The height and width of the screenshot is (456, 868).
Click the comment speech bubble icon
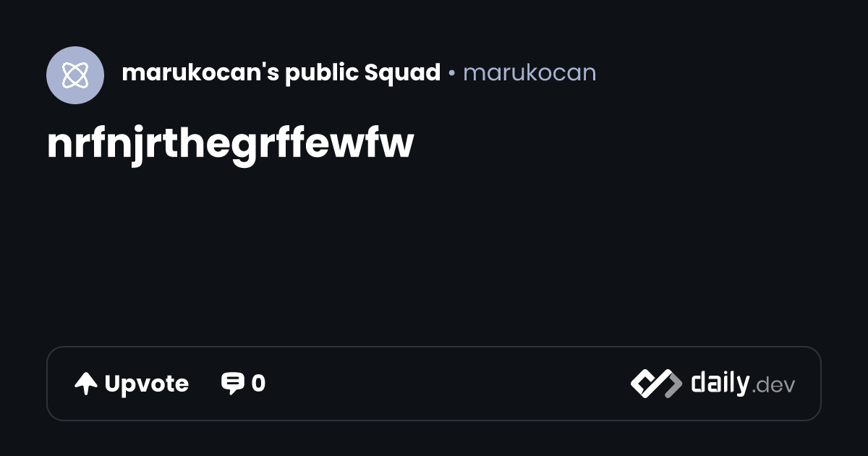[232, 384]
